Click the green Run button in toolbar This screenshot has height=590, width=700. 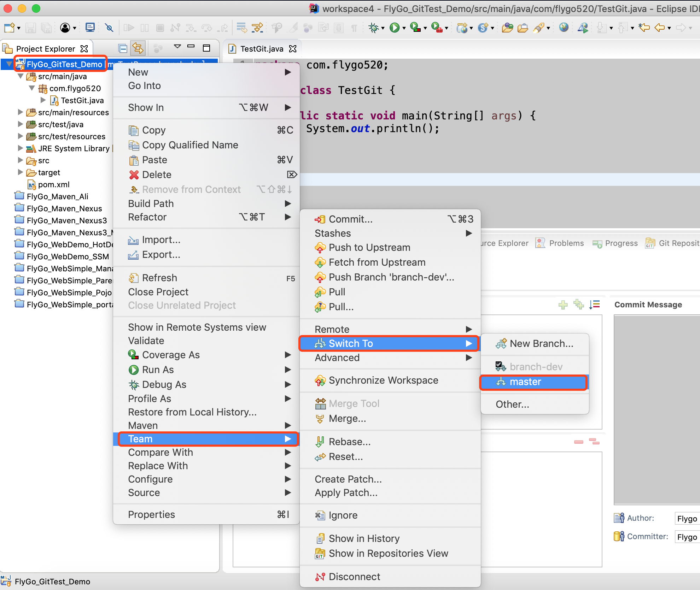click(x=394, y=28)
